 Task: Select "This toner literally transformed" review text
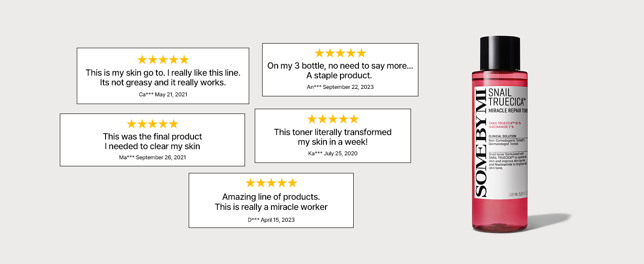[x=333, y=137]
